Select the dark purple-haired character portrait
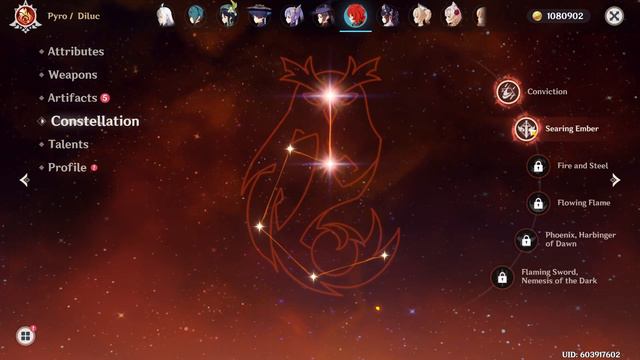The height and width of the screenshot is (360, 640). click(388, 16)
